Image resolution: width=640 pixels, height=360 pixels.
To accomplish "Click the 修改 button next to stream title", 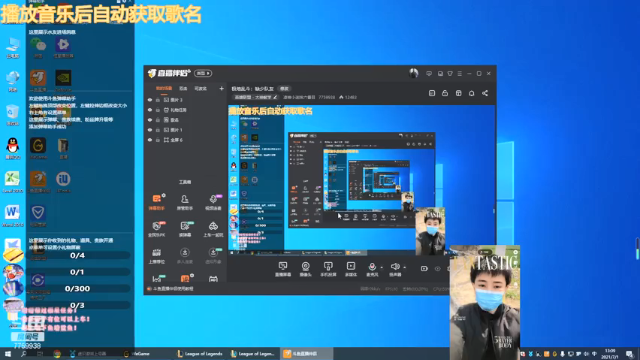I will 284,89.
